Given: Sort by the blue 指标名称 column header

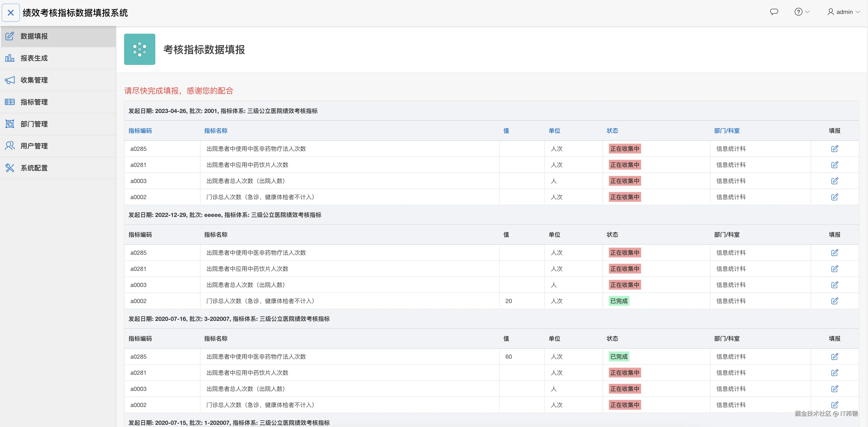Looking at the screenshot, I should click(216, 131).
